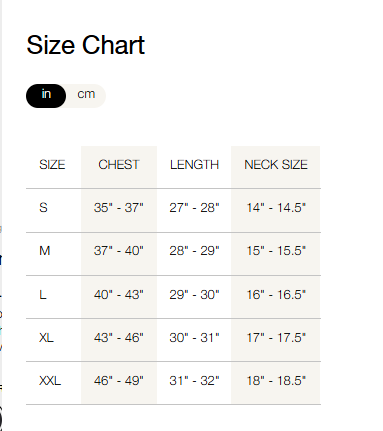Click length value 31" - 32"
The height and width of the screenshot is (431, 383).
pyautogui.click(x=194, y=381)
